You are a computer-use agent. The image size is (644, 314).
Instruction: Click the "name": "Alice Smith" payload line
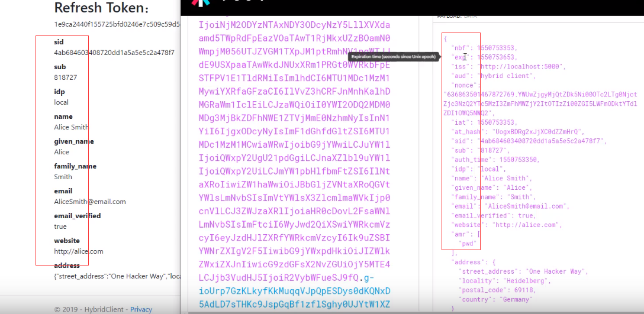tap(492, 179)
